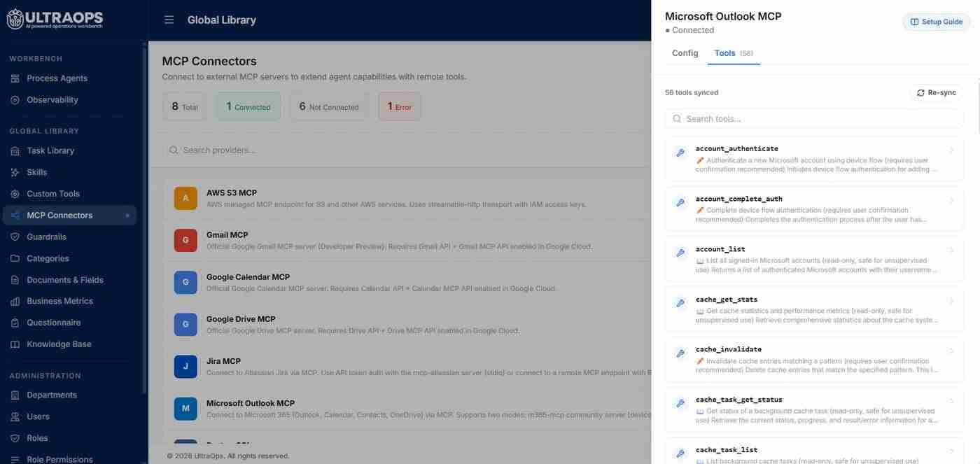Screen dimensions: 980x464
Task: Click the AWS S3 MCP avatar icon
Action: tap(185, 198)
